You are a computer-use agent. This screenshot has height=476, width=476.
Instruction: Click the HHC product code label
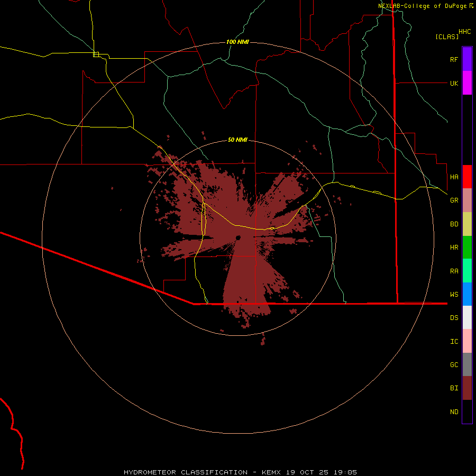[465, 32]
